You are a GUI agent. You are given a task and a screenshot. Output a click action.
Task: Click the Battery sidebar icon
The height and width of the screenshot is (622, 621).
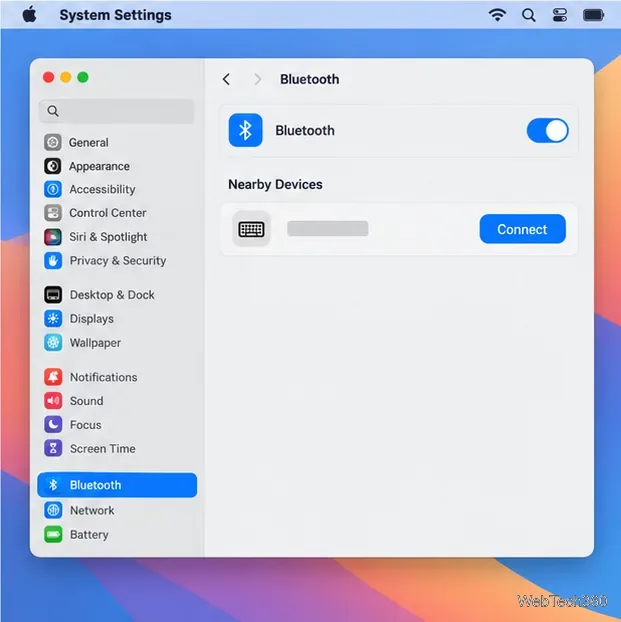pos(53,534)
